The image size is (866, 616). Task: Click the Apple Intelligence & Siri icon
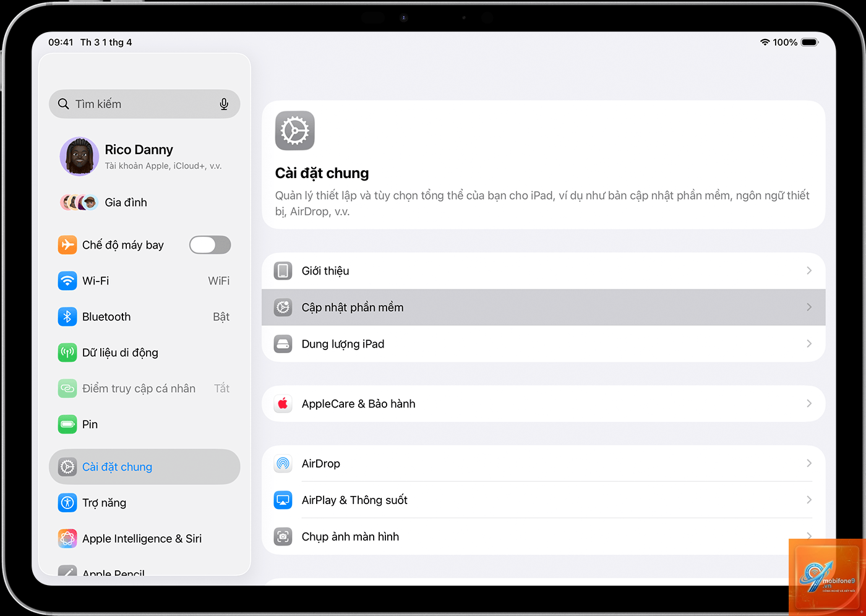pos(67,539)
